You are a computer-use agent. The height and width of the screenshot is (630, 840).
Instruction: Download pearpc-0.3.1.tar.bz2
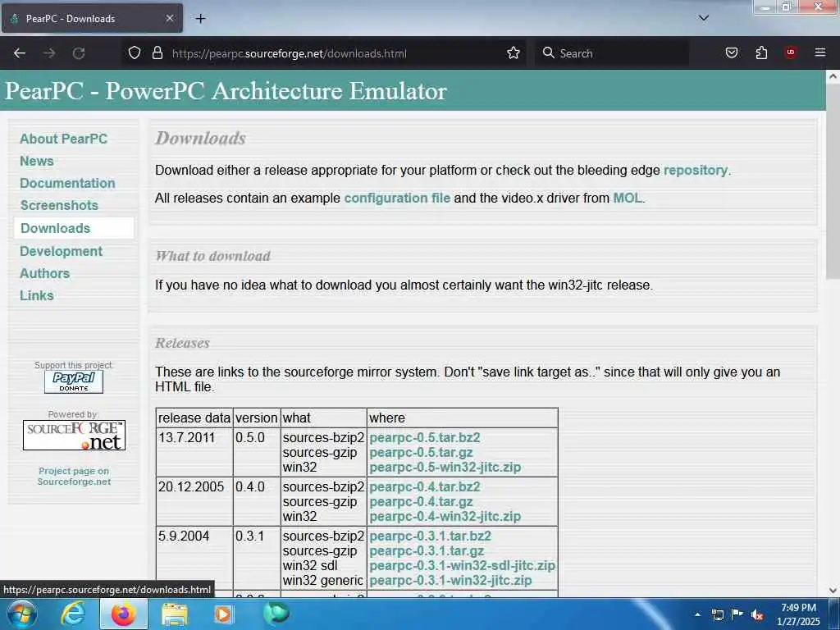[x=430, y=536]
